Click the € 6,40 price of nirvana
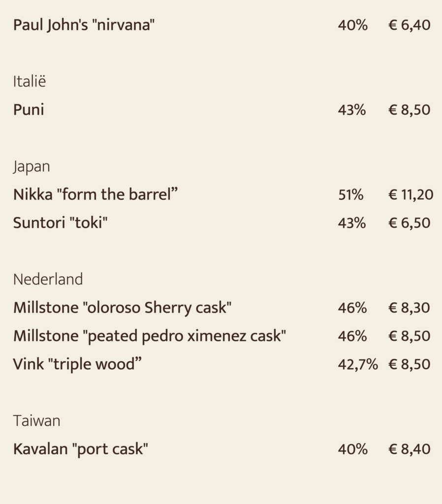The height and width of the screenshot is (504, 442). click(409, 25)
